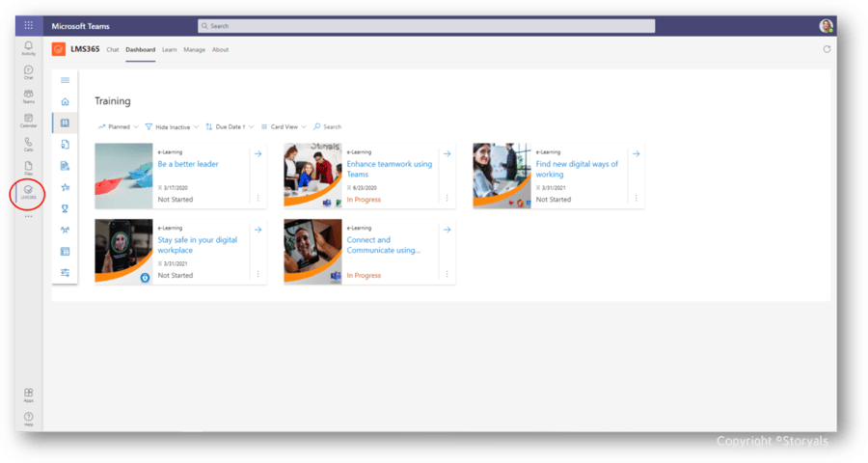Switch to the About tab
This screenshot has height=463, width=868.
pos(220,50)
